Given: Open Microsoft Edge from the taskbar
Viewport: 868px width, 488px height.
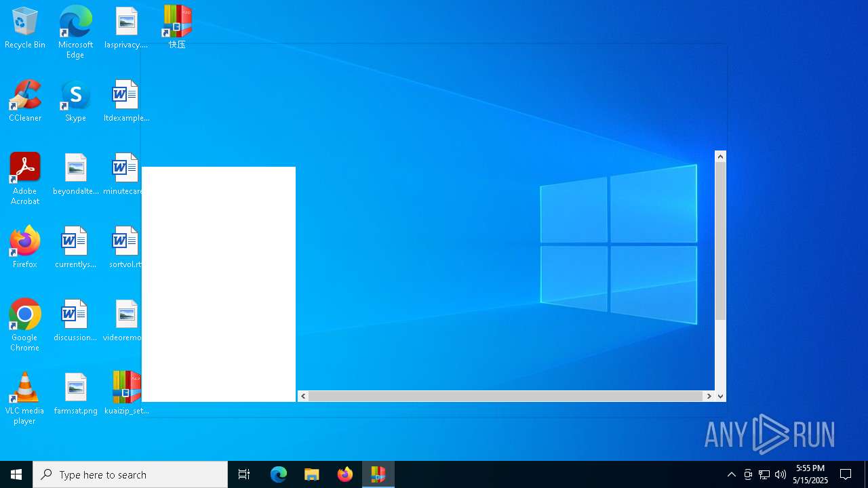Looking at the screenshot, I should click(x=279, y=474).
